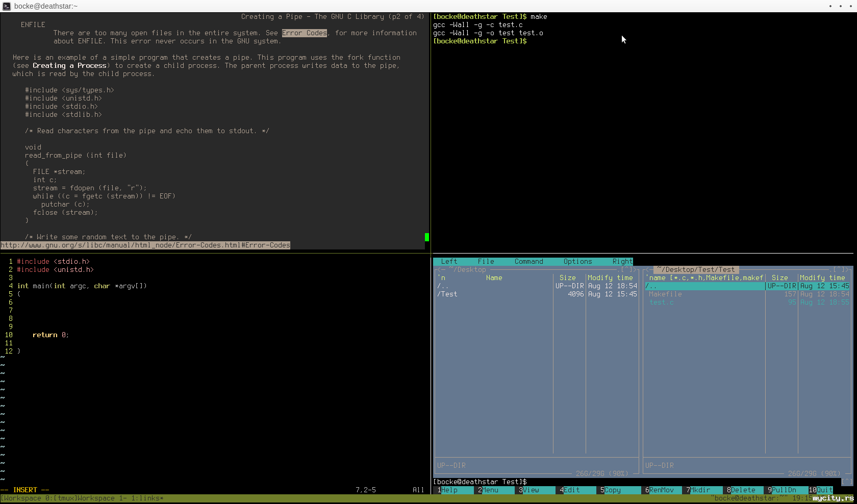
Task: Open the Command menu in Midnight Commander
Action: point(528,262)
